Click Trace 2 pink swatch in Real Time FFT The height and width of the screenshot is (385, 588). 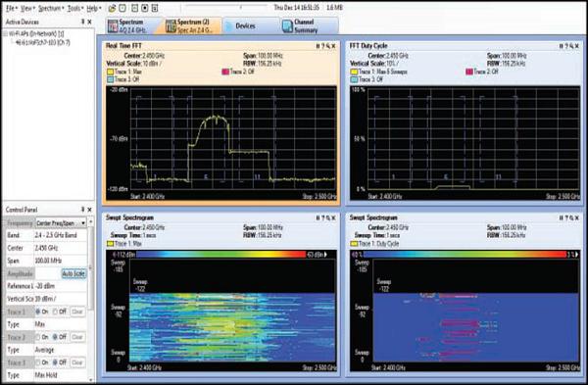[x=225, y=72]
